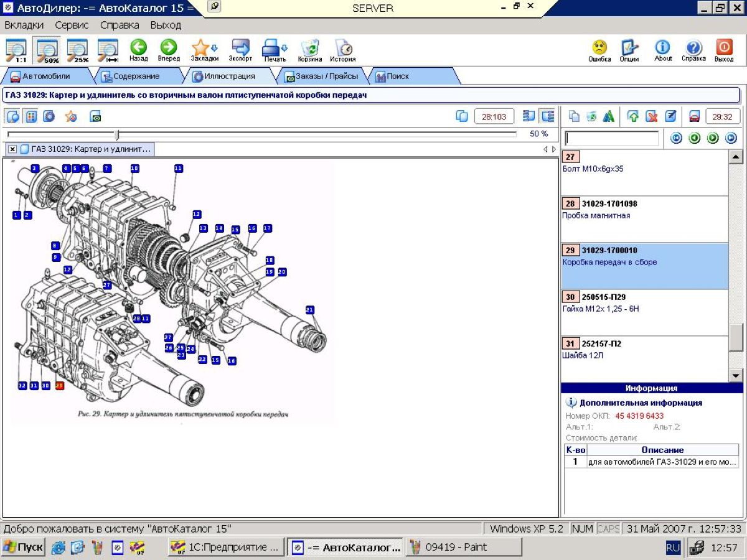This screenshot has width=747, height=560.
Task: Click the illustration zoom slider handle
Action: pos(116,134)
